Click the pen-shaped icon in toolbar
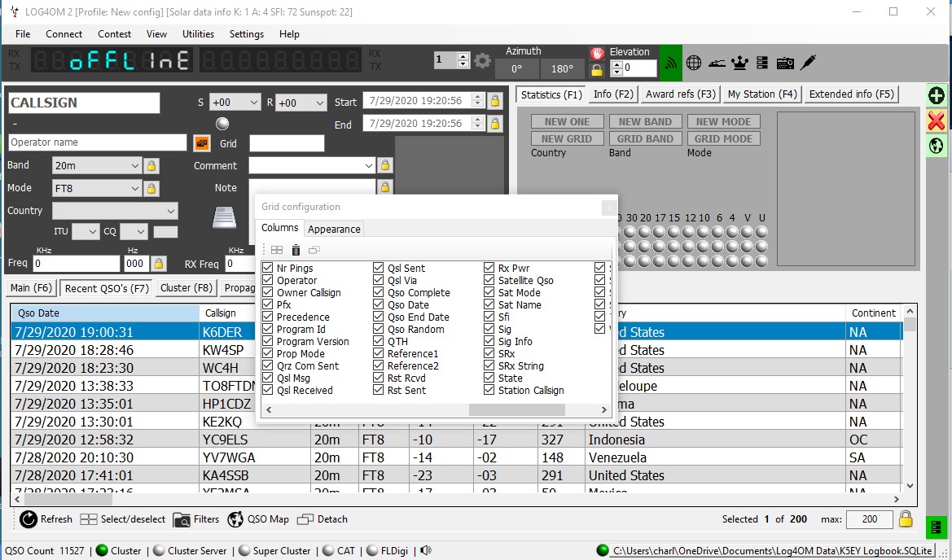 (808, 63)
